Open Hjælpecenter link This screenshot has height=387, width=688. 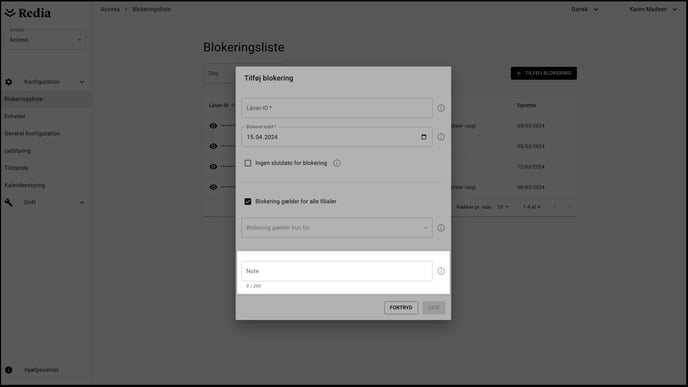point(41,370)
